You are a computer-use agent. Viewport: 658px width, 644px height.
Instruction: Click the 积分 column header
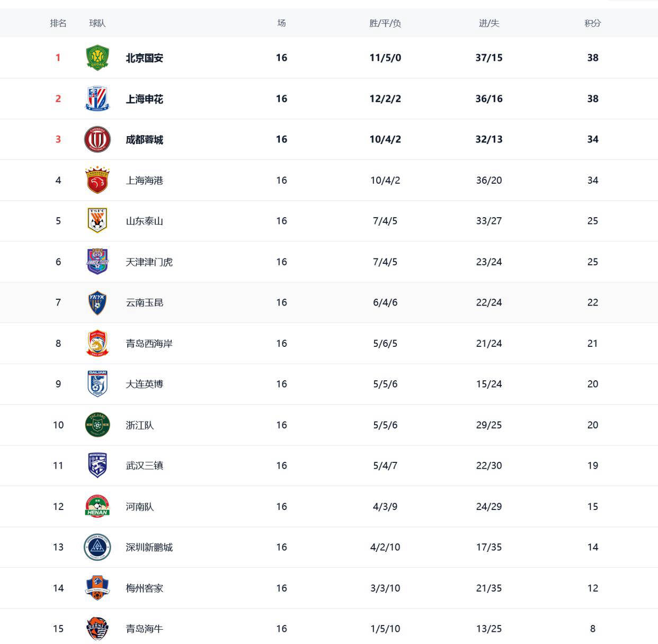[593, 23]
